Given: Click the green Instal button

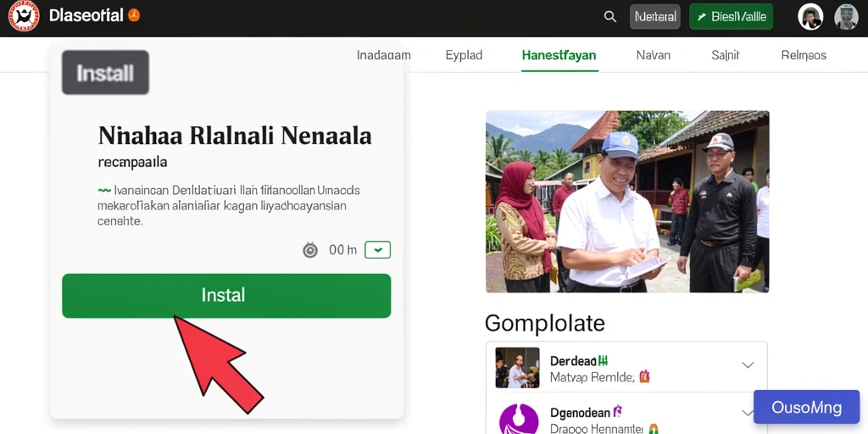Looking at the screenshot, I should coord(226,296).
